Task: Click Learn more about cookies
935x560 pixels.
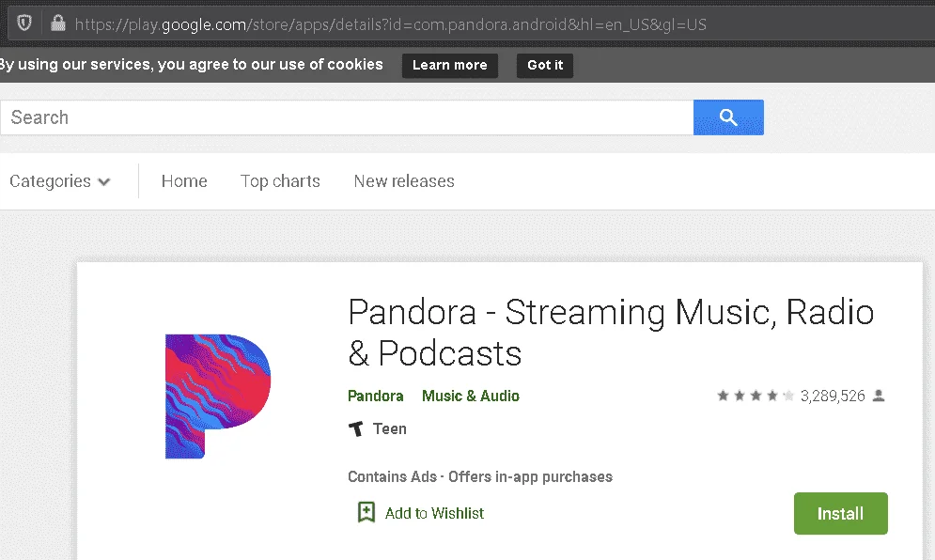Action: (x=449, y=65)
